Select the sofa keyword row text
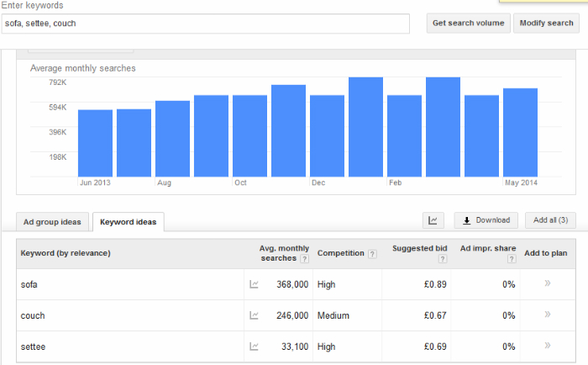 click(29, 284)
